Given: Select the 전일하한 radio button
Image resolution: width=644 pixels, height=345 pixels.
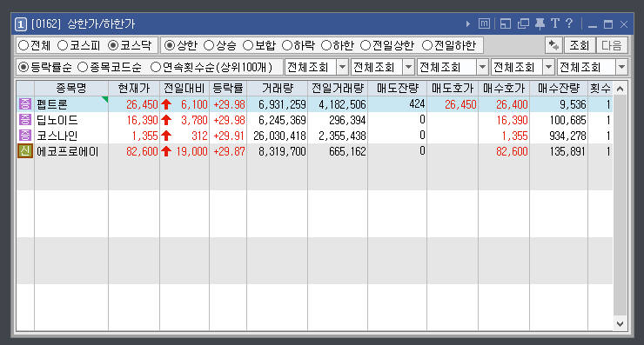Looking at the screenshot, I should (427, 45).
